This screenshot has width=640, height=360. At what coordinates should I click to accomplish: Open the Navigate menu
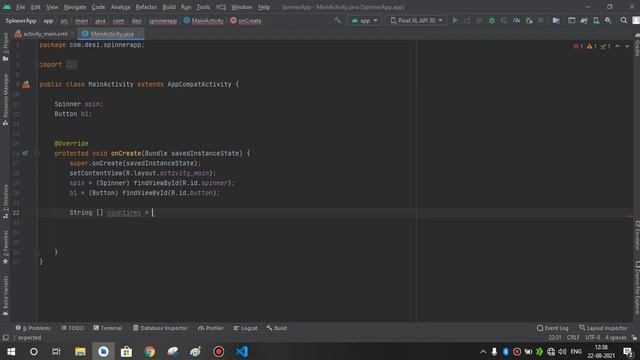75,7
